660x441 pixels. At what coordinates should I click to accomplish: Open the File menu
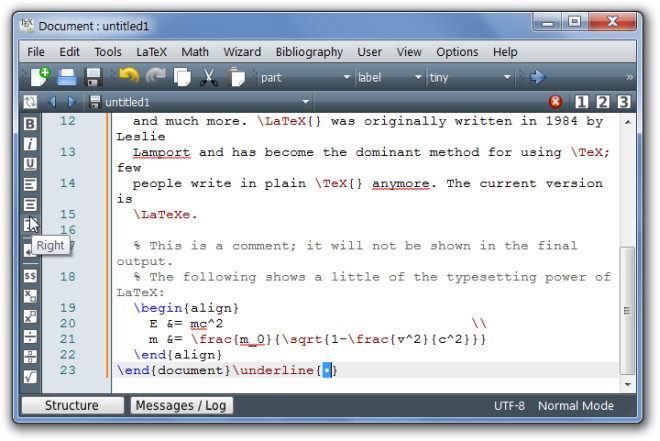coord(36,52)
